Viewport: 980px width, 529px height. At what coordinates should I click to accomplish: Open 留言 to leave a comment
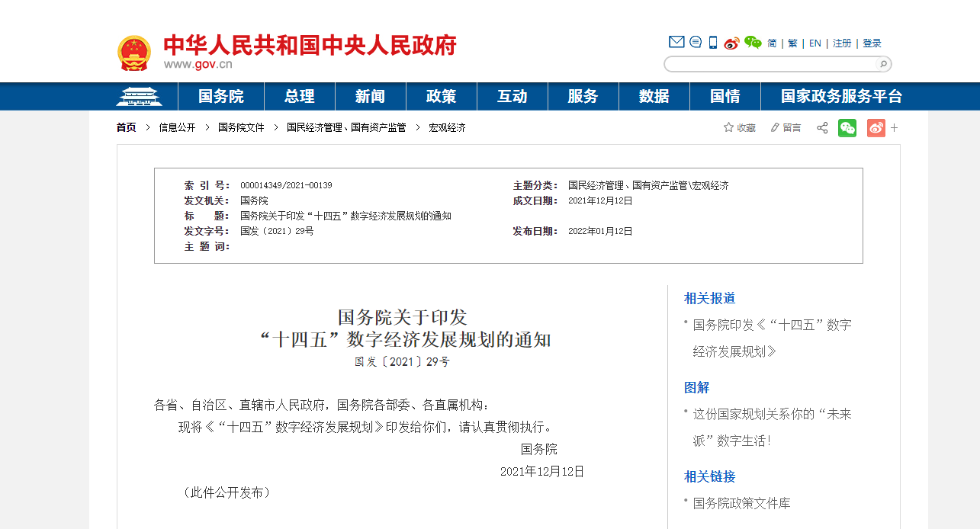click(x=786, y=128)
